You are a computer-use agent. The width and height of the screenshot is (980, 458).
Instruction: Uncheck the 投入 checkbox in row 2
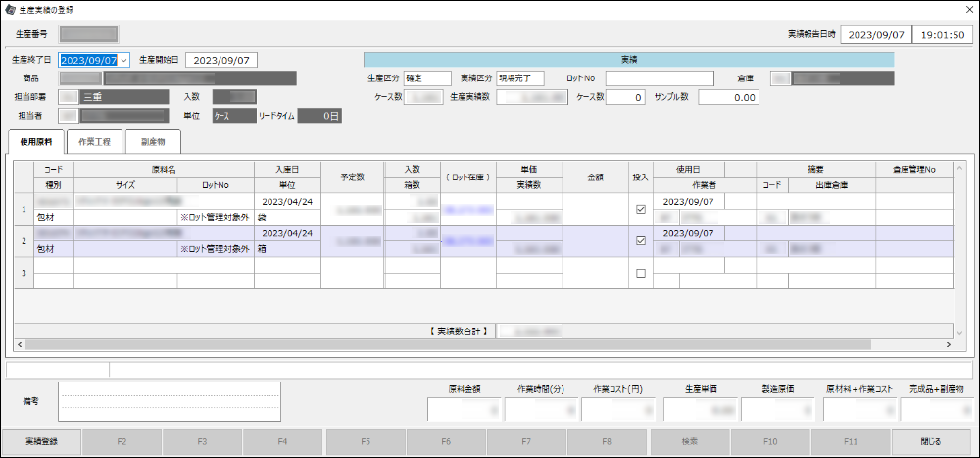pyautogui.click(x=641, y=241)
